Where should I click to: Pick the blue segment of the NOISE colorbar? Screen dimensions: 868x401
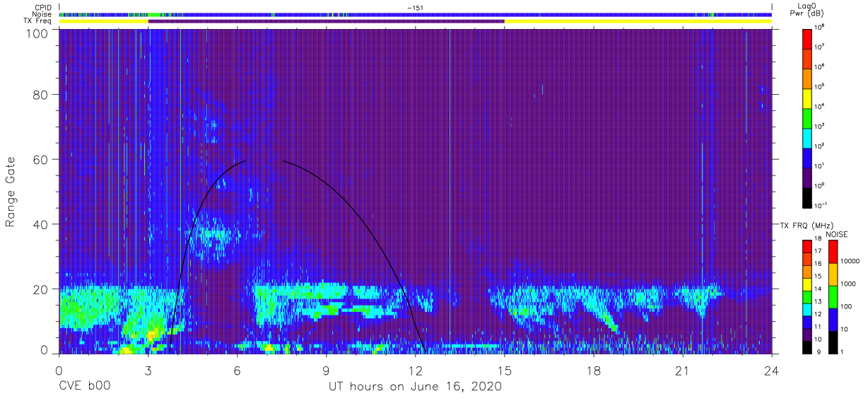pos(833,320)
